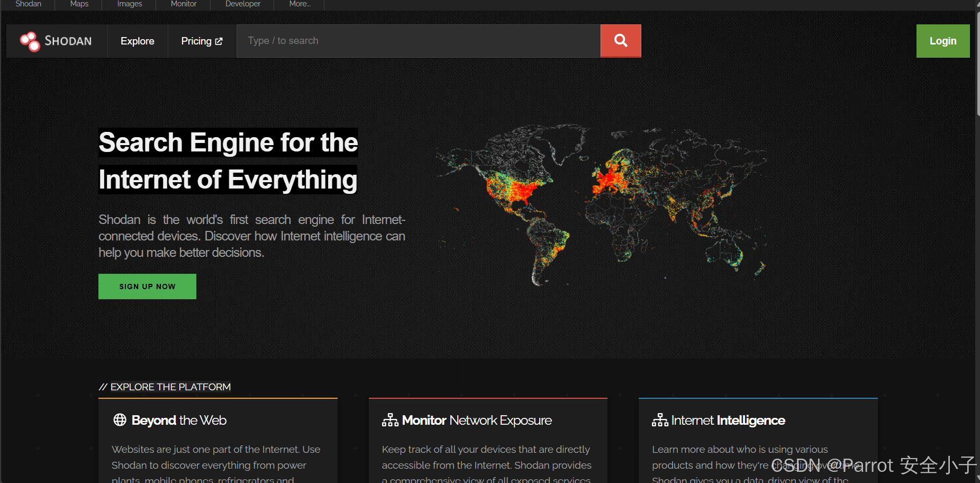Go to the Explore page
Image resolution: width=980 pixels, height=483 pixels.
(x=138, y=41)
